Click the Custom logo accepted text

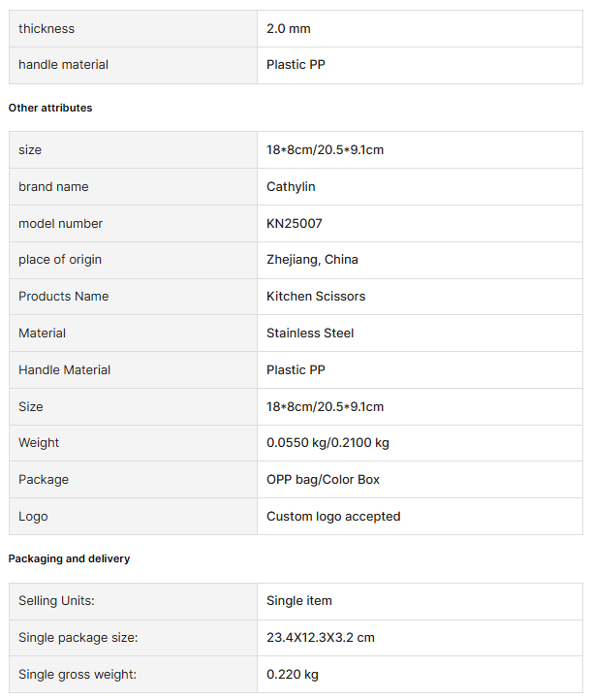click(333, 517)
